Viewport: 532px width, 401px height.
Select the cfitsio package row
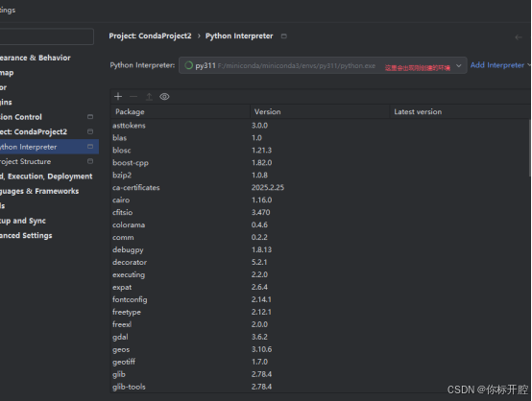pos(320,213)
